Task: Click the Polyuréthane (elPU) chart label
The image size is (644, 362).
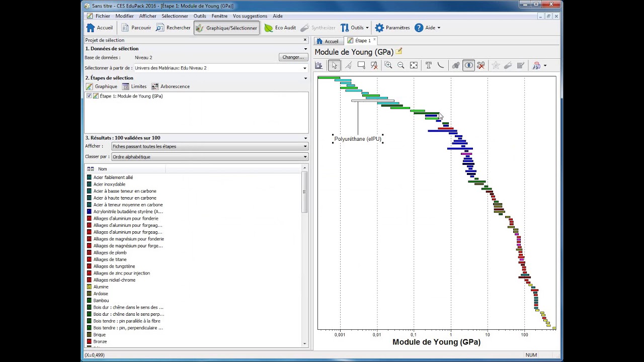Action: (358, 139)
